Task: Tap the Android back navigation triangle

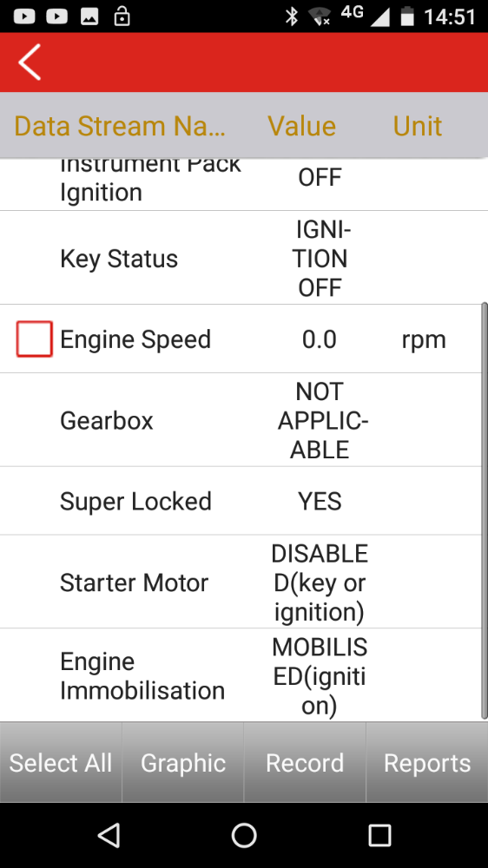Action: [x=109, y=835]
